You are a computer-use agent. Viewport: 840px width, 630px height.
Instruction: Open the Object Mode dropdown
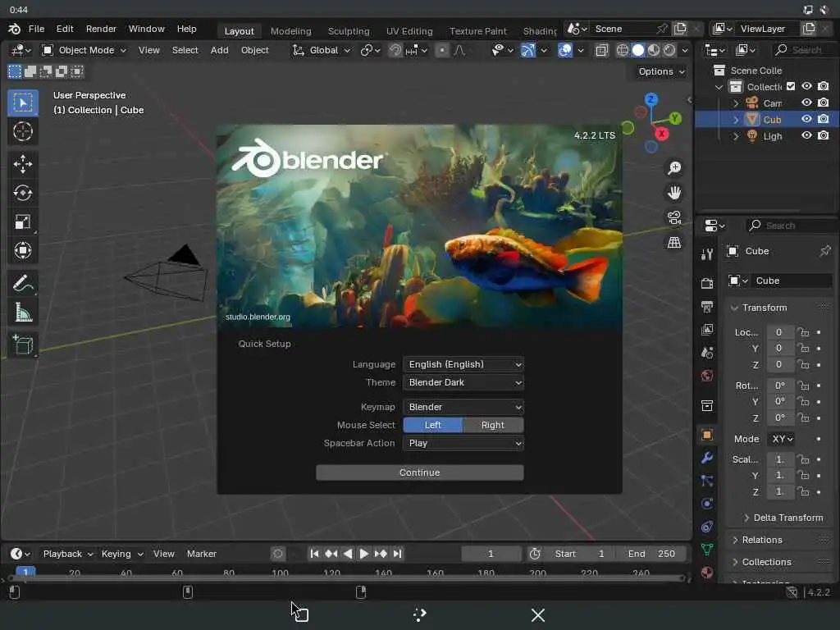[84, 50]
